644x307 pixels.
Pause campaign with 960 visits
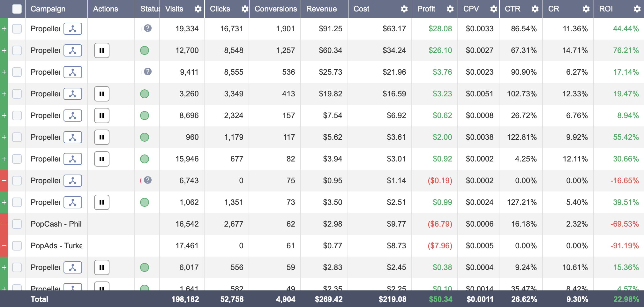pos(102,137)
